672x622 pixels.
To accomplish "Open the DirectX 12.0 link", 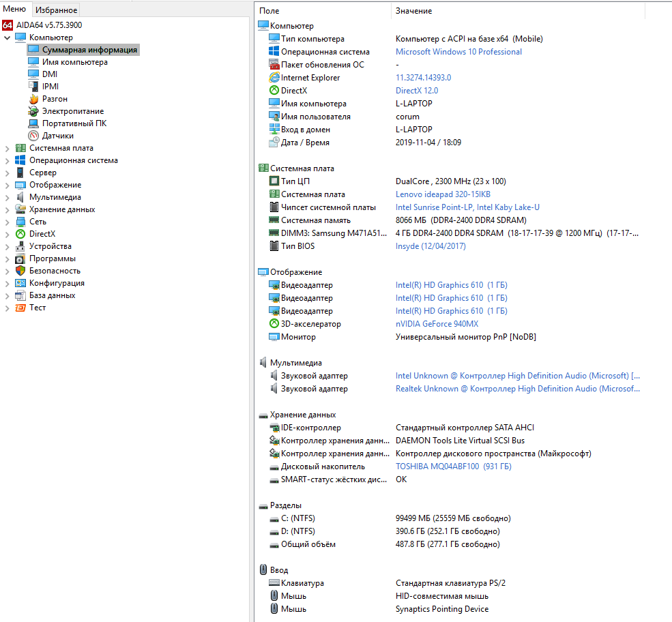I will (417, 91).
